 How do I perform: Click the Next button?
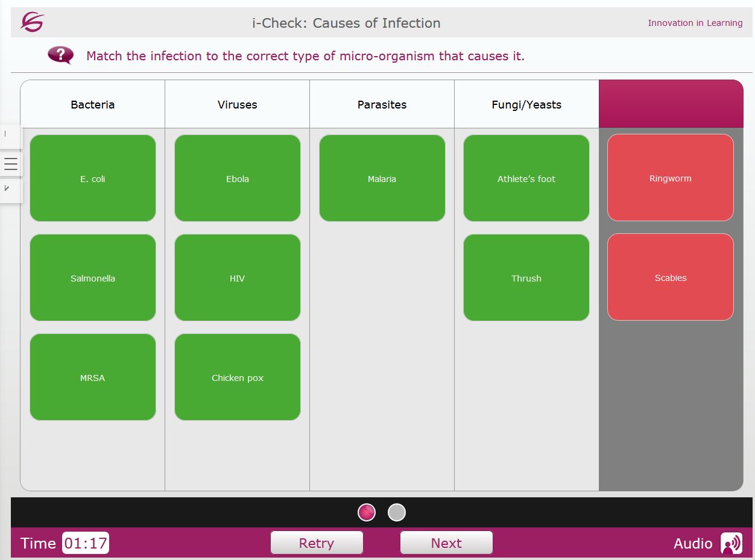coord(446,543)
